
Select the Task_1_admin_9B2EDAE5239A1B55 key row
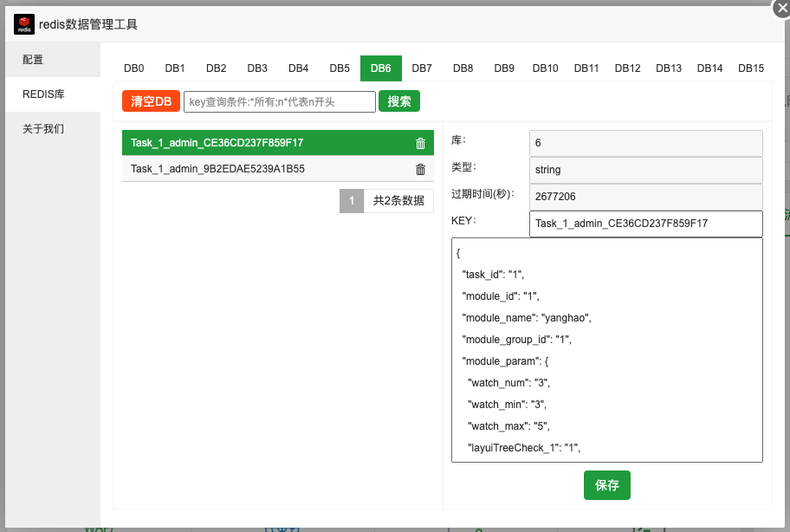coord(260,170)
